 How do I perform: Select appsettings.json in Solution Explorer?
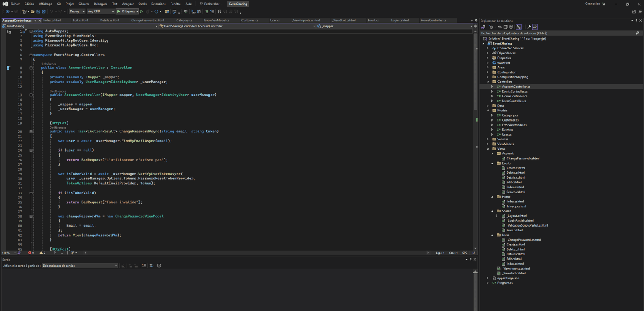tap(508, 278)
